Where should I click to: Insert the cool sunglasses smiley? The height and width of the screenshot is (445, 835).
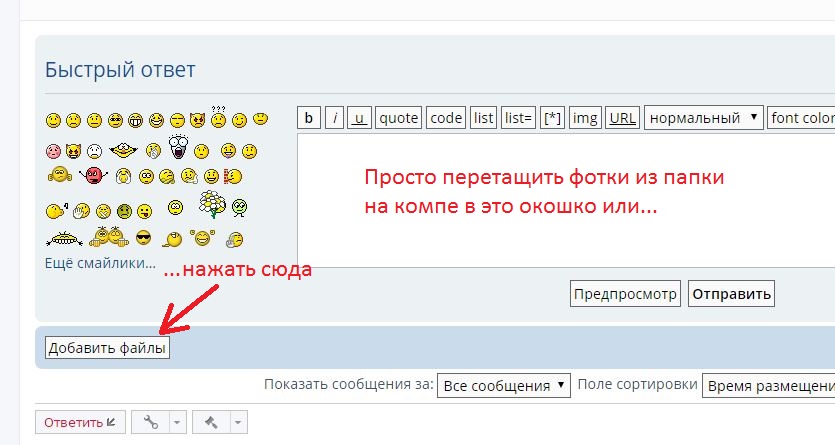[144, 237]
